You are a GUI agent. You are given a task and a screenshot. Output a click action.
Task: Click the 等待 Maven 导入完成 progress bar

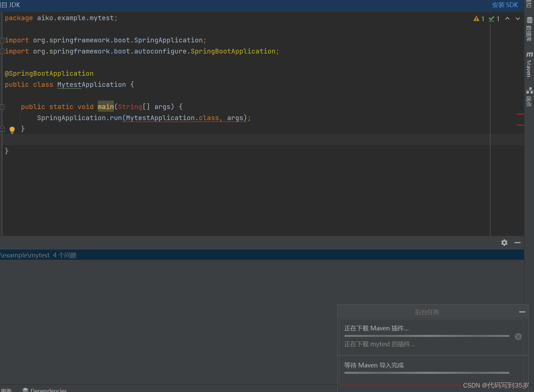pyautogui.click(x=427, y=373)
